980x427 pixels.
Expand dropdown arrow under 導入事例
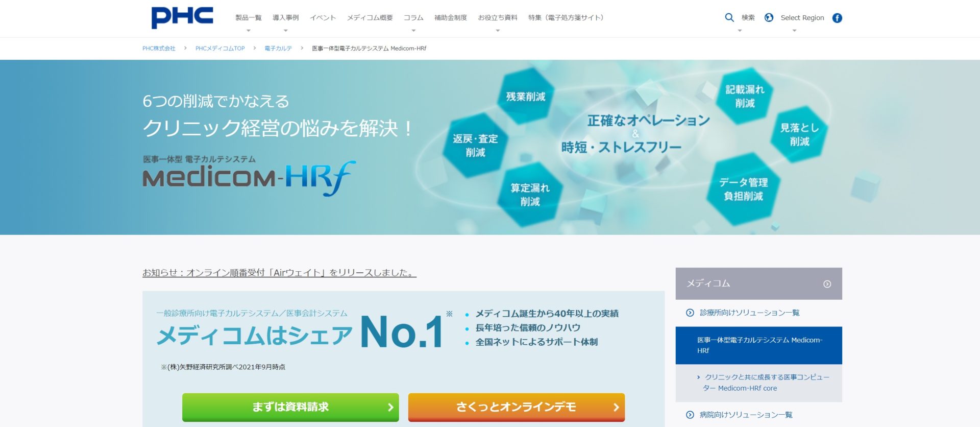[286, 31]
